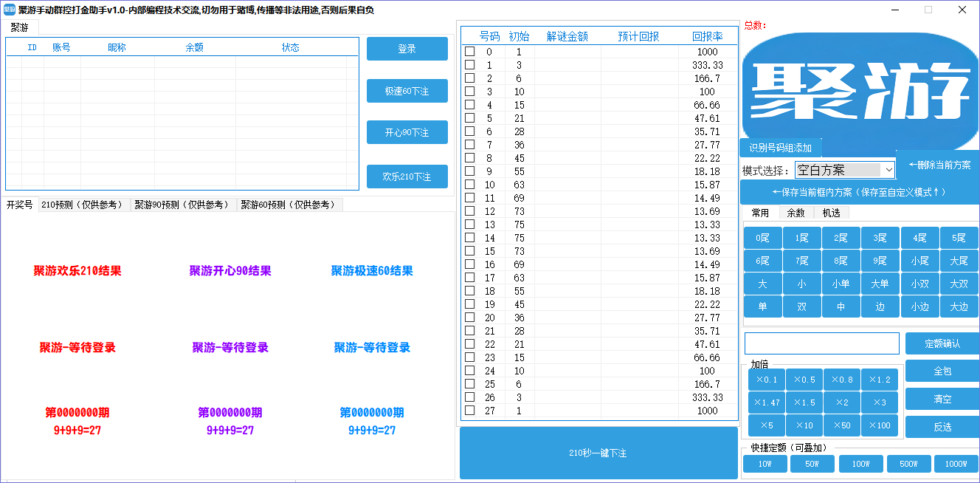Click 清空 to clear selections
The image size is (980, 483).
(x=942, y=399)
